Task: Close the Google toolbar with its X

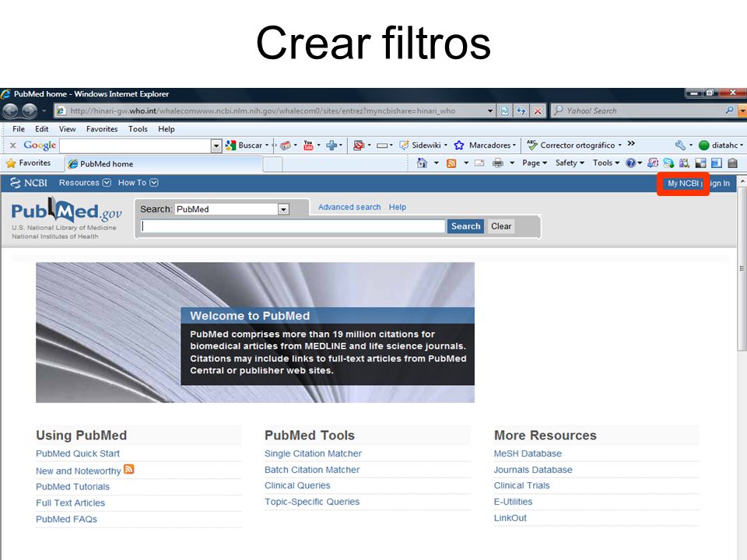Action: click(13, 145)
